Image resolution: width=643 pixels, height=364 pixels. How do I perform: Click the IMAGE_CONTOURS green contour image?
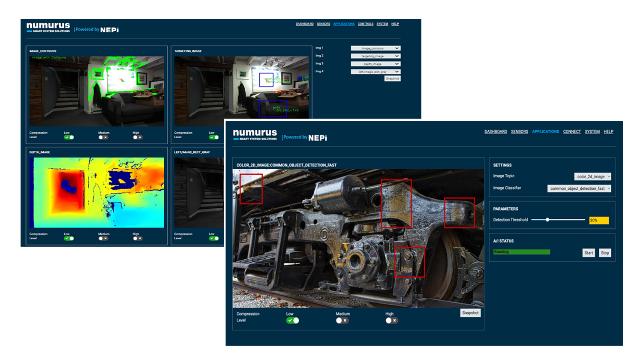point(96,91)
